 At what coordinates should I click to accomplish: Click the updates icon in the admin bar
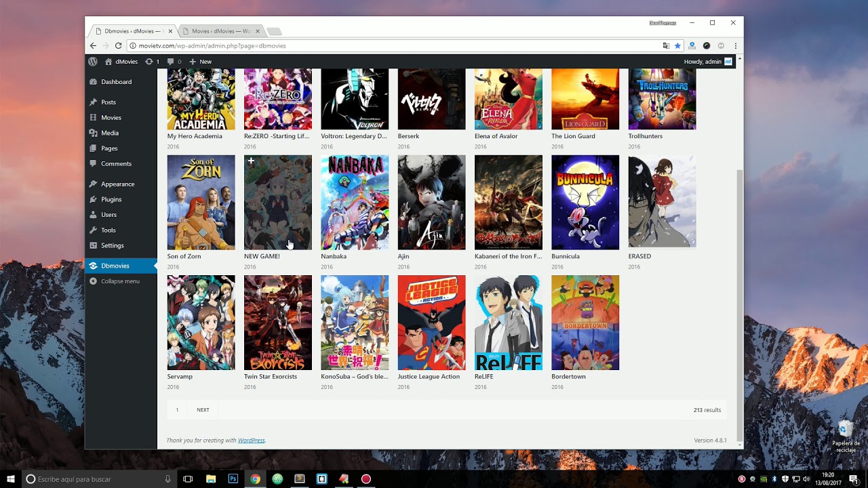(151, 61)
